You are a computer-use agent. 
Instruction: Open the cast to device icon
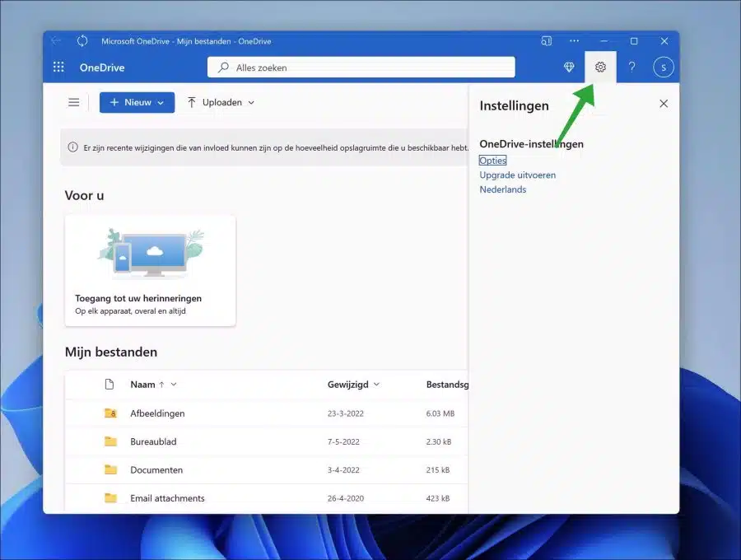point(546,41)
